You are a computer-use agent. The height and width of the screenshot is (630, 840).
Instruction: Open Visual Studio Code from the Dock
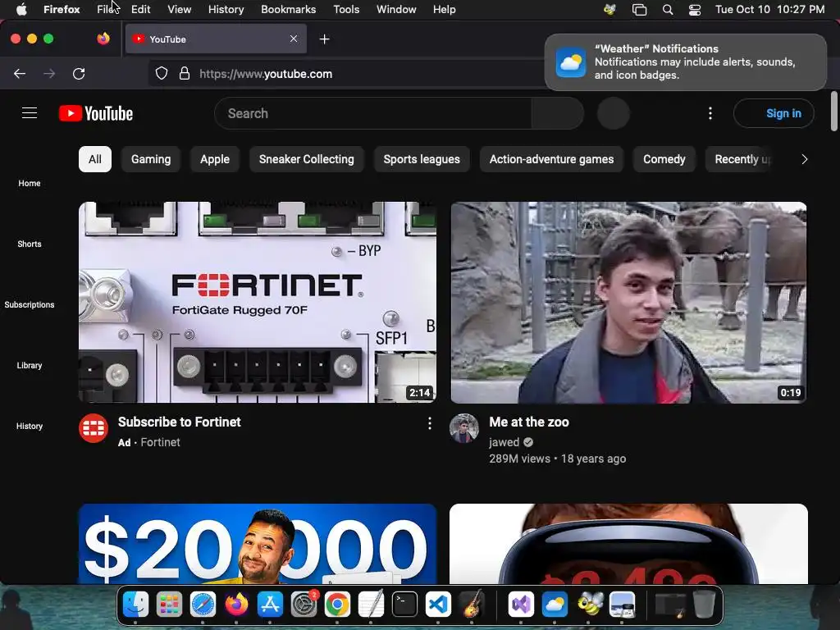click(438, 605)
